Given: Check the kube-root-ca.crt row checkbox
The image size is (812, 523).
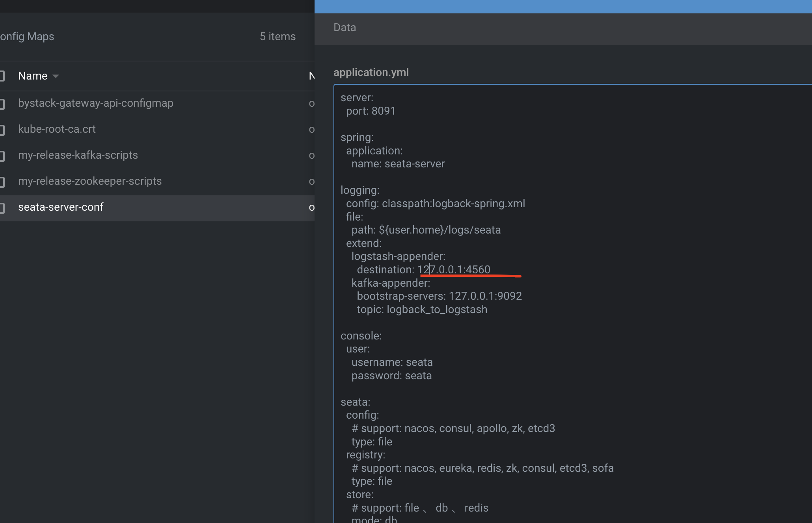Looking at the screenshot, I should pos(2,130).
